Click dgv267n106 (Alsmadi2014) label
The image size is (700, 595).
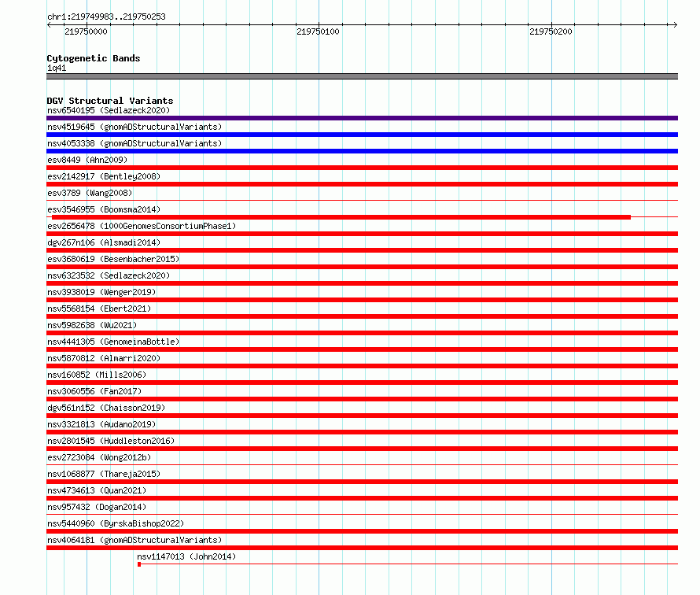(x=104, y=242)
